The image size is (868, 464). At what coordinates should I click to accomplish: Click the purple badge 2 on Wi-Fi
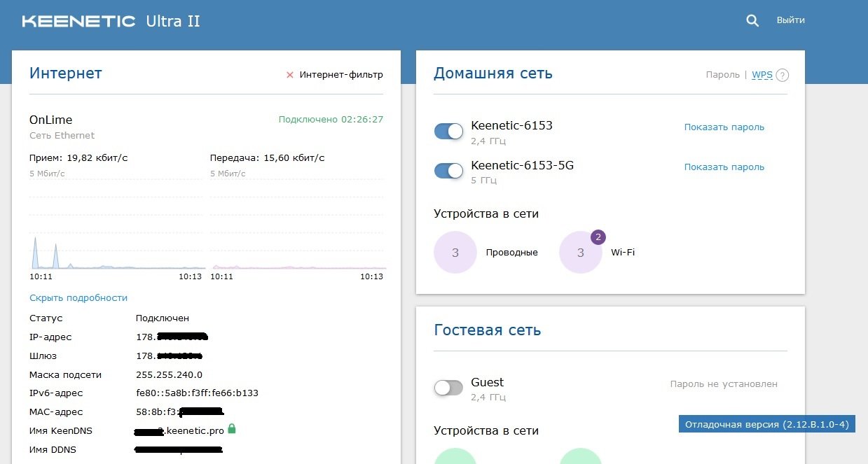(598, 237)
